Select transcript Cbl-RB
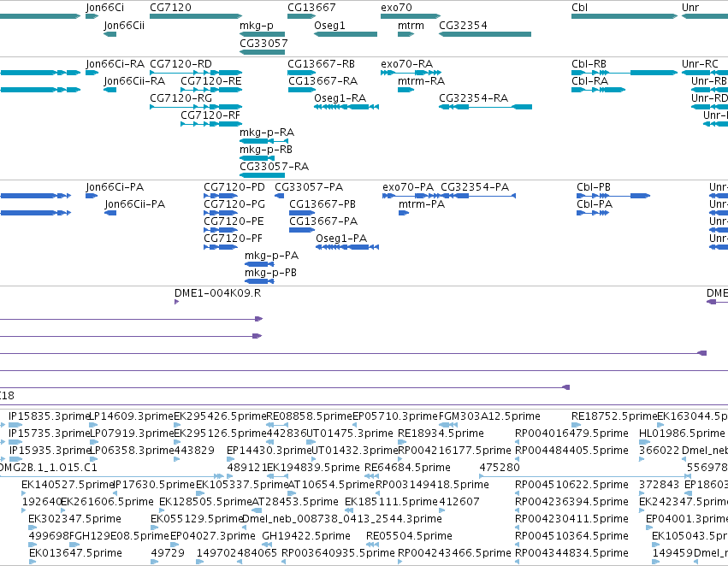Image resolution: width=728 pixels, height=566 pixels. pos(624,73)
